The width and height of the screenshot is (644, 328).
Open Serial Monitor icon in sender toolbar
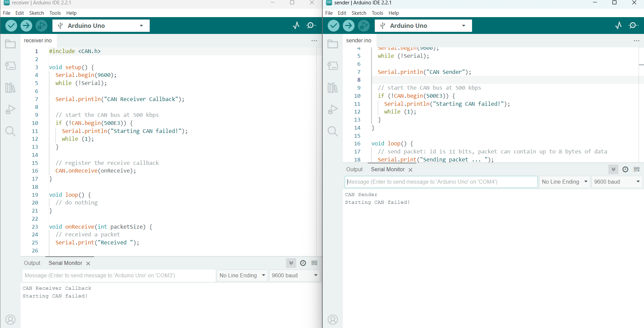634,26
